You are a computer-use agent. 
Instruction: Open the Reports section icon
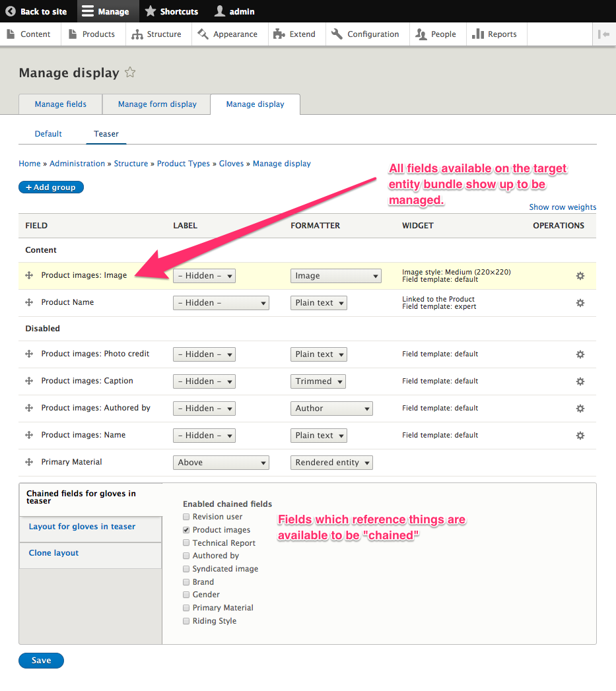pos(477,34)
